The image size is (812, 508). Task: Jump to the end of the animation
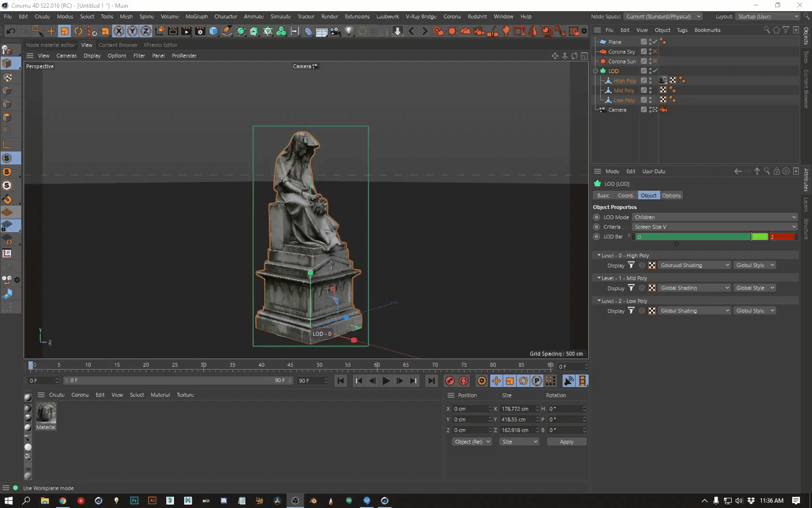point(431,381)
